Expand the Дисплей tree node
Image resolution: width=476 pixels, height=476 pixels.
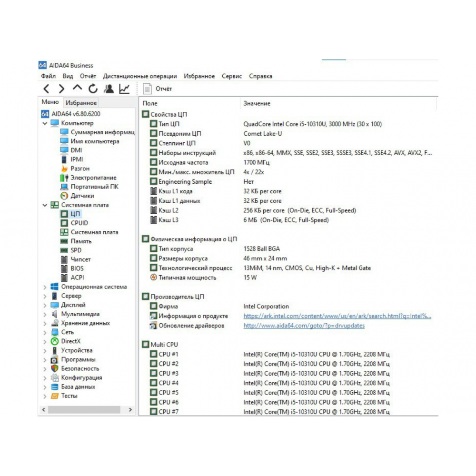(x=45, y=305)
